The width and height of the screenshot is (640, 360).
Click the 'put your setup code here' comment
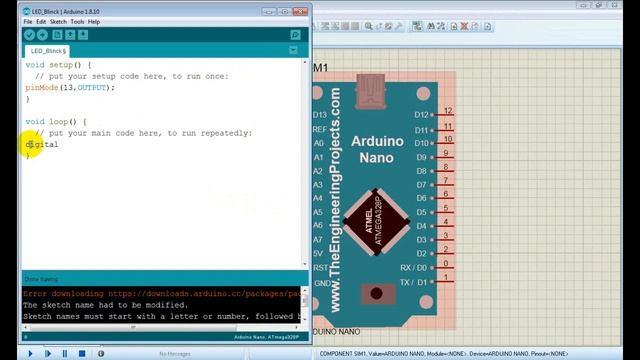(132, 76)
